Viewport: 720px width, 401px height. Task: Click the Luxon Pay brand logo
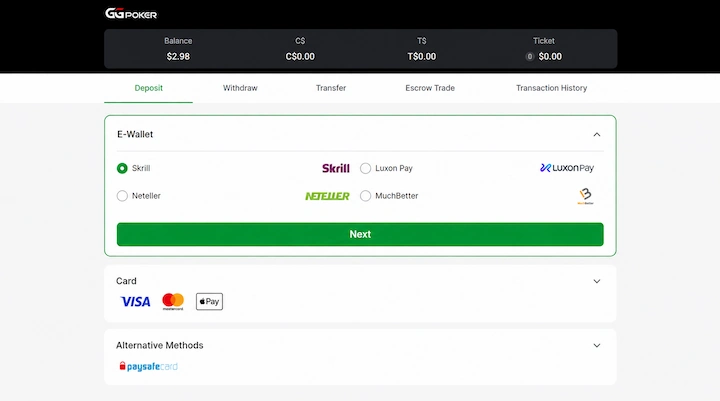point(567,168)
